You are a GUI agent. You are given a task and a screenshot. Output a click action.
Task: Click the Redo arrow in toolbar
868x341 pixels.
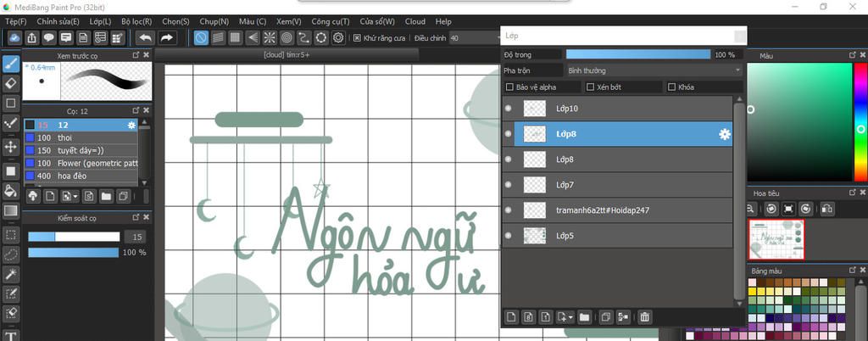(166, 37)
